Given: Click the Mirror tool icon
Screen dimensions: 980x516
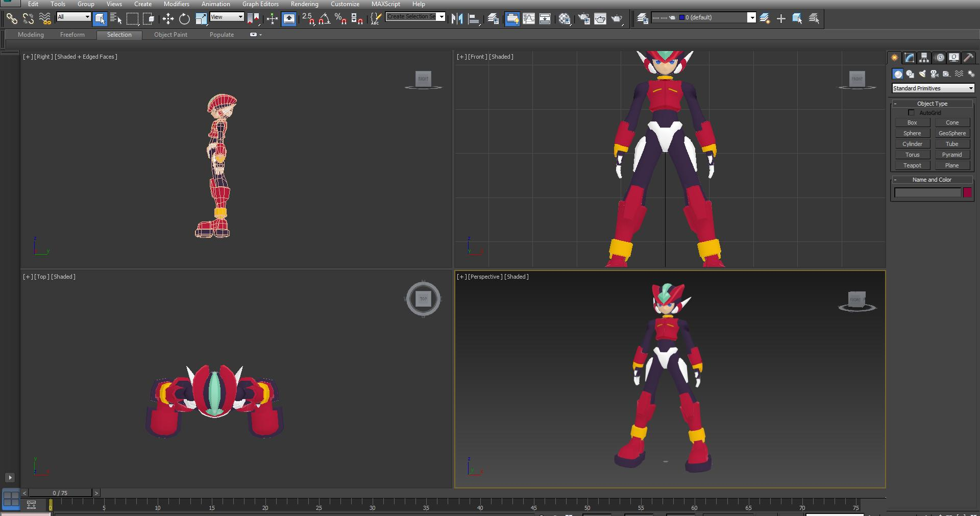Looking at the screenshot, I should pos(457,19).
